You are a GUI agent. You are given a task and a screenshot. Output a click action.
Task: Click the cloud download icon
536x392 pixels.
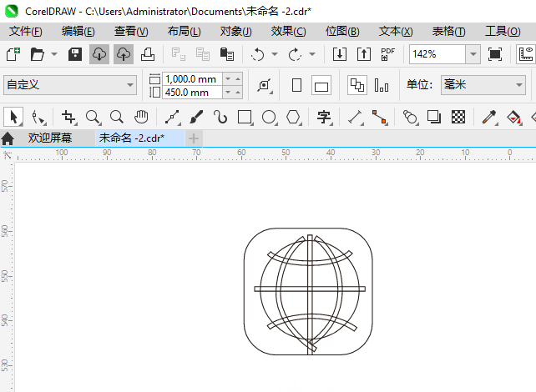click(99, 54)
